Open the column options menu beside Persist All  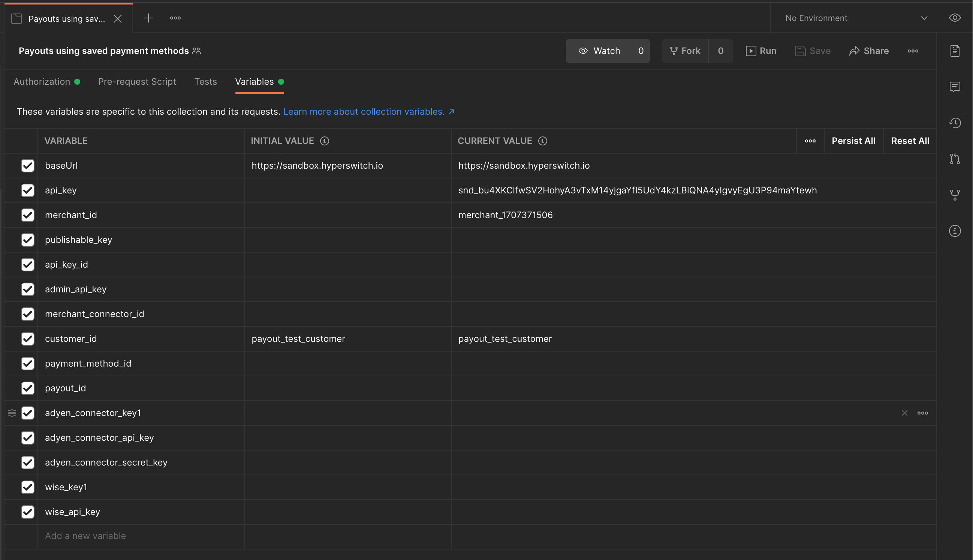810,141
